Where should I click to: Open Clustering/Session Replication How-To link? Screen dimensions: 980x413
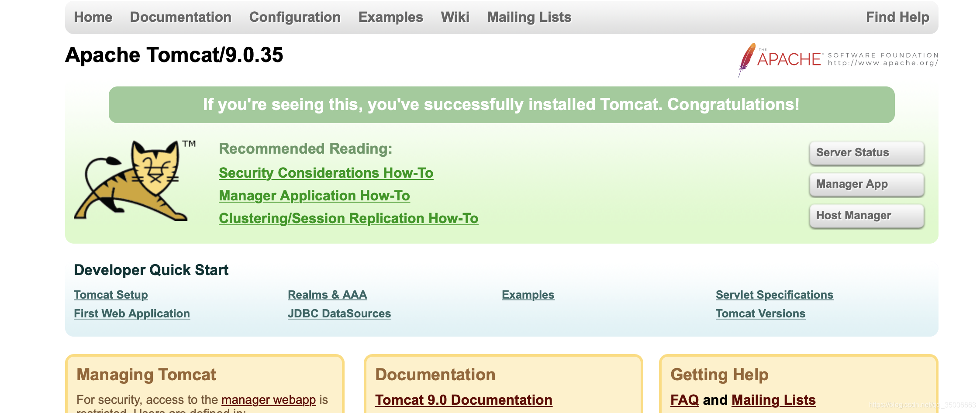[349, 218]
